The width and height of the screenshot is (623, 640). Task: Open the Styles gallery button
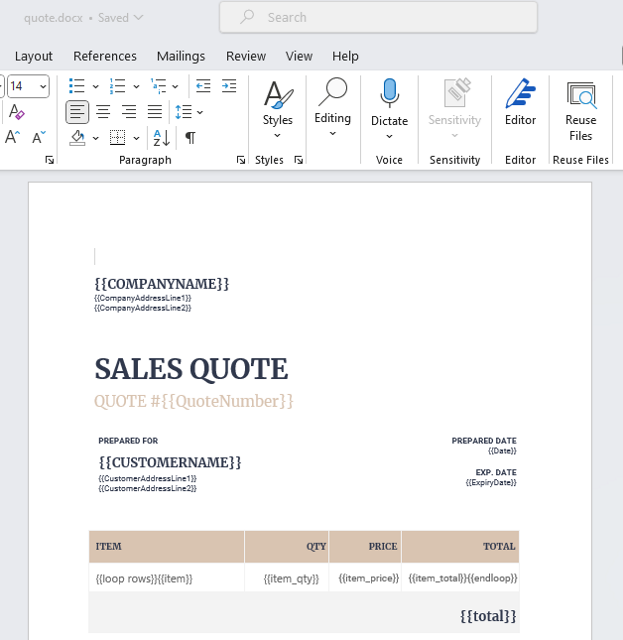coord(278,109)
